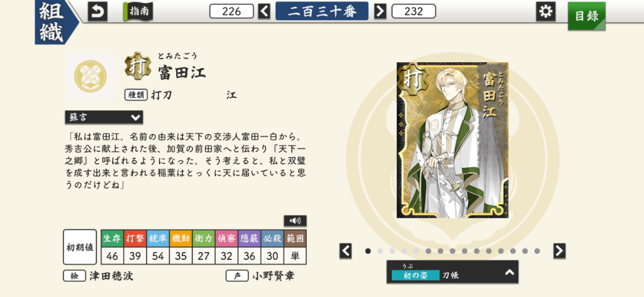Click the 富田江 character card illustration
The width and height of the screenshot is (644, 297).
(x=452, y=140)
